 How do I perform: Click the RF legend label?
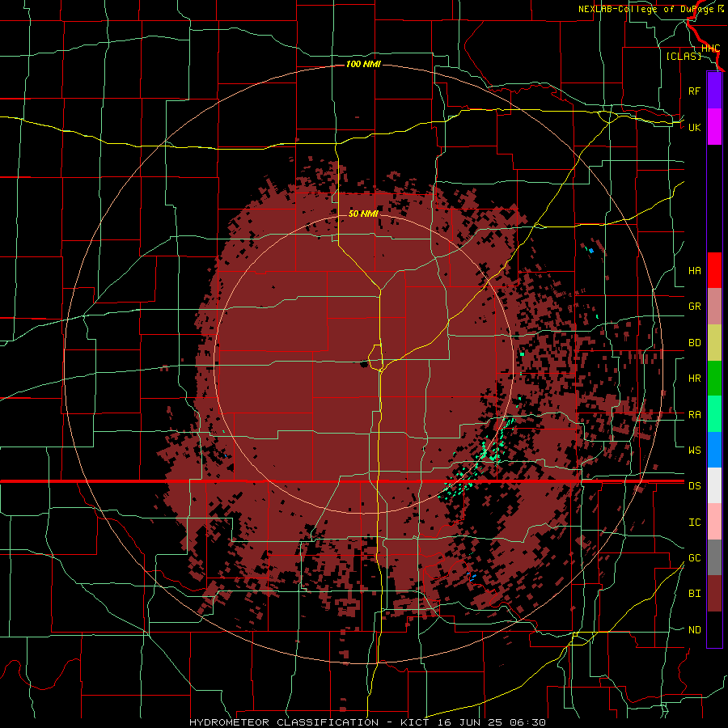click(694, 91)
